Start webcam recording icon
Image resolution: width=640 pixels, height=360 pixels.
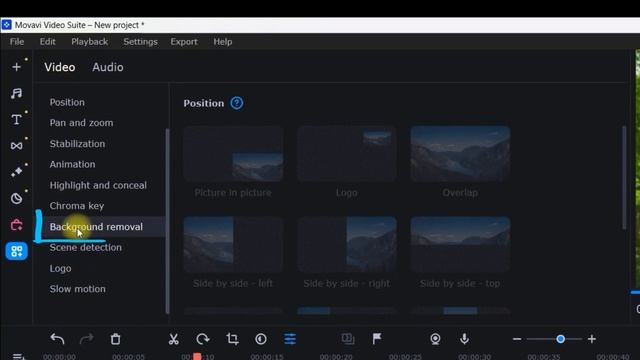[435, 339]
